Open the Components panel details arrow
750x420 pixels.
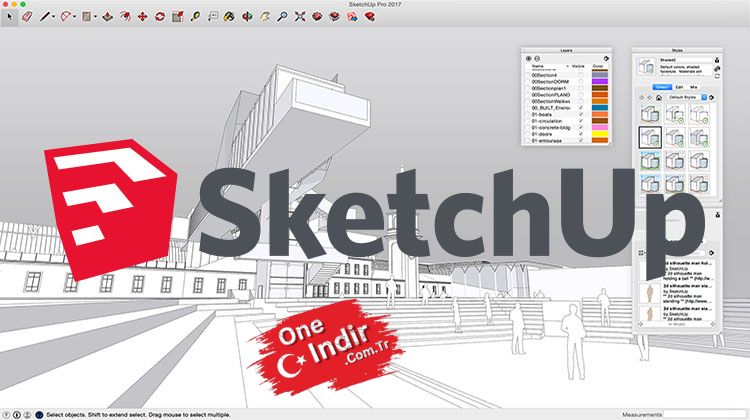pos(711,253)
